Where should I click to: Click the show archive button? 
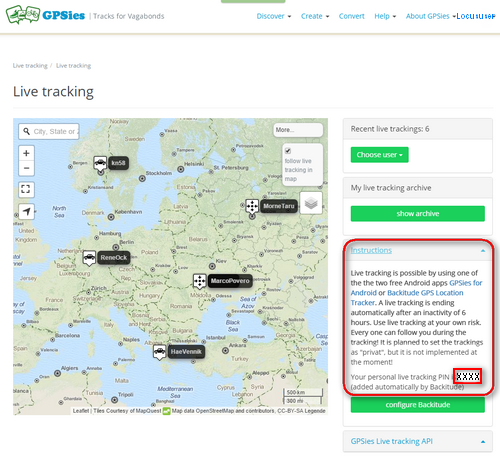click(418, 214)
